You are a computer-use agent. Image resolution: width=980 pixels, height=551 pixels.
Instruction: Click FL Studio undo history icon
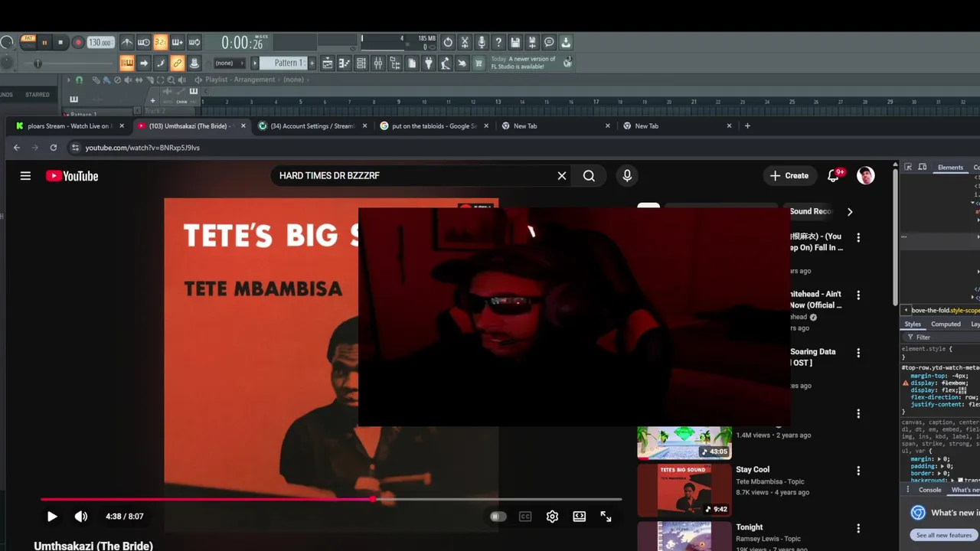pos(448,42)
